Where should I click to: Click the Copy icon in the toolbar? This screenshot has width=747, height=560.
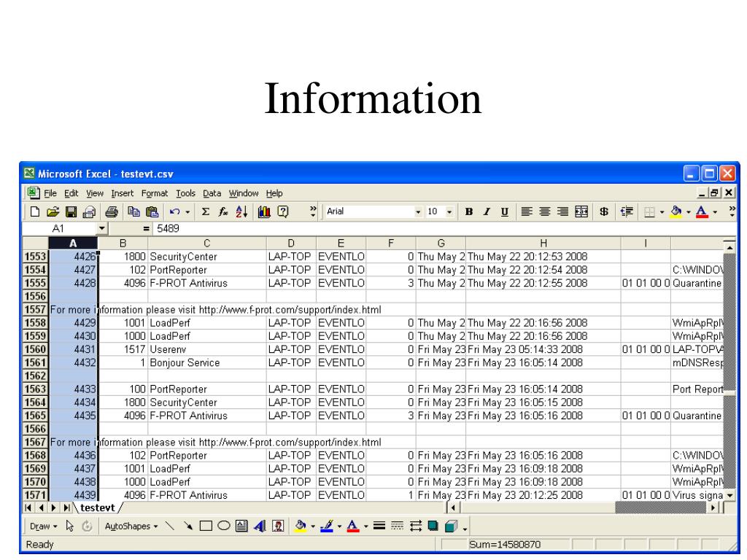click(x=134, y=212)
